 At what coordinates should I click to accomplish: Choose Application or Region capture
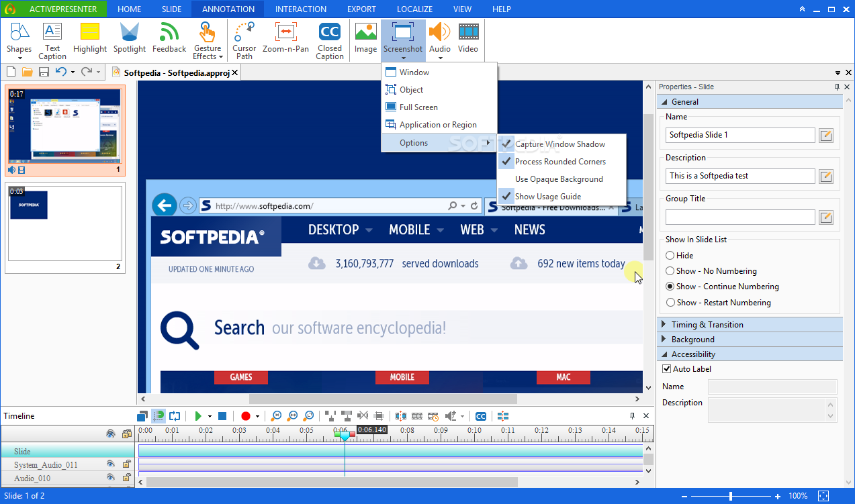[x=439, y=125]
